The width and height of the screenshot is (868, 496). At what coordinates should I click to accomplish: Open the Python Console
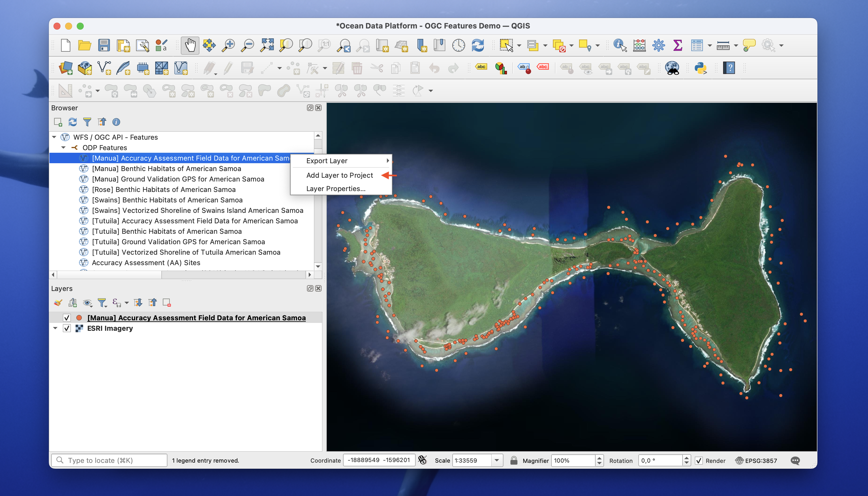click(701, 68)
